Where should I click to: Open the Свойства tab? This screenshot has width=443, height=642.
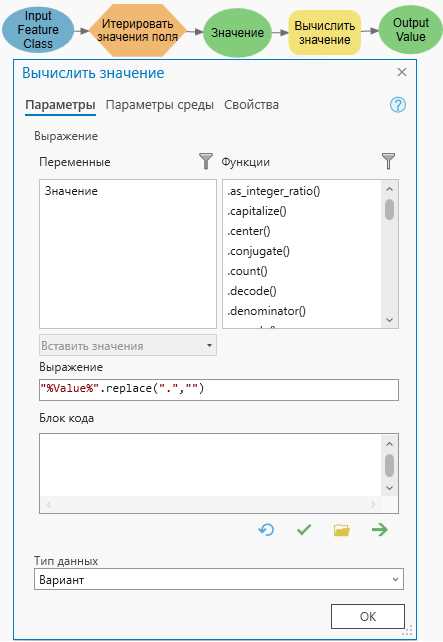[251, 105]
